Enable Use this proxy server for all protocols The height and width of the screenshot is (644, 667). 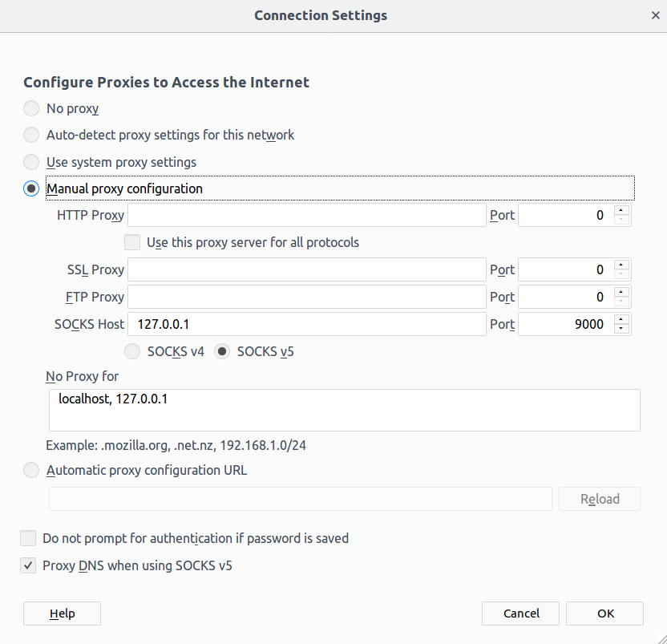tap(133, 242)
